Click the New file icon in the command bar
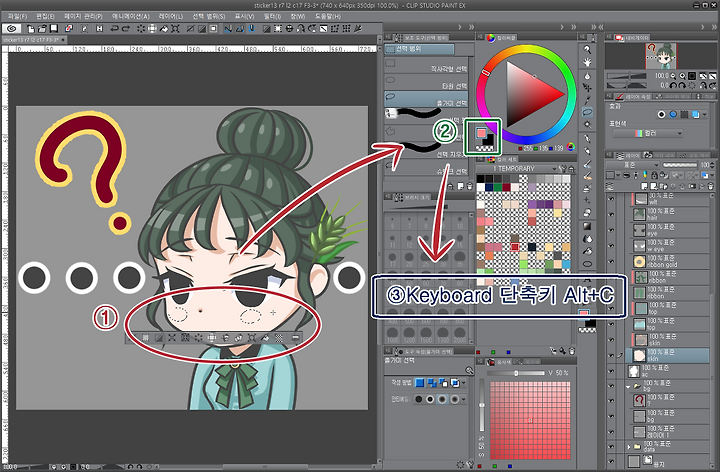 (x=31, y=28)
